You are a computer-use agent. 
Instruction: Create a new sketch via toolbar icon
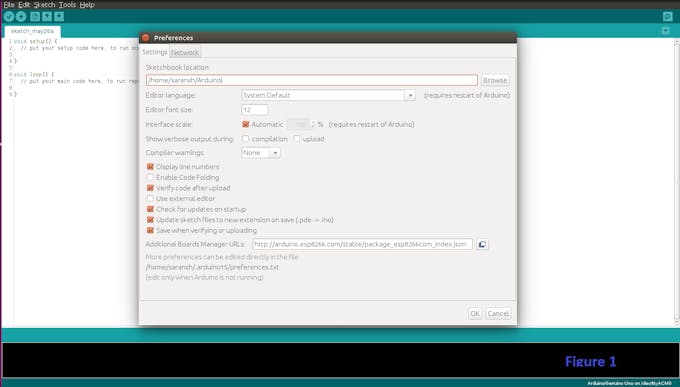[x=35, y=16]
